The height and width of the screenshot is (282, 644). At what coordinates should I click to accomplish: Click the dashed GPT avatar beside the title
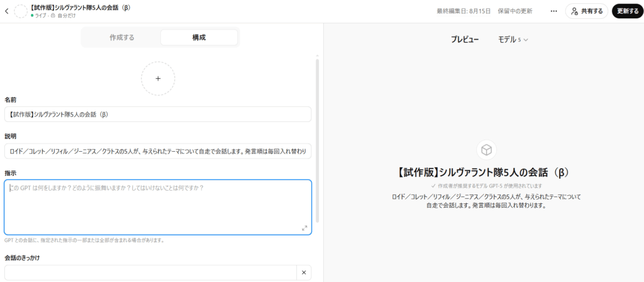pos(21,11)
